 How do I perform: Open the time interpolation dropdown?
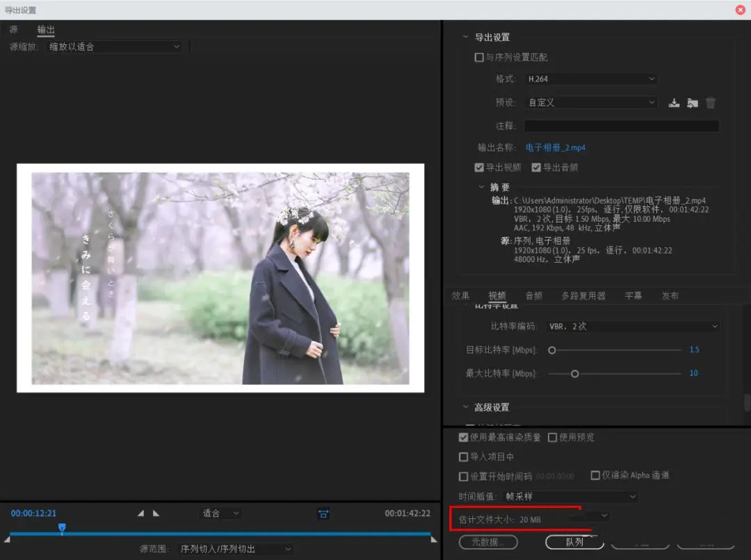pos(570,496)
